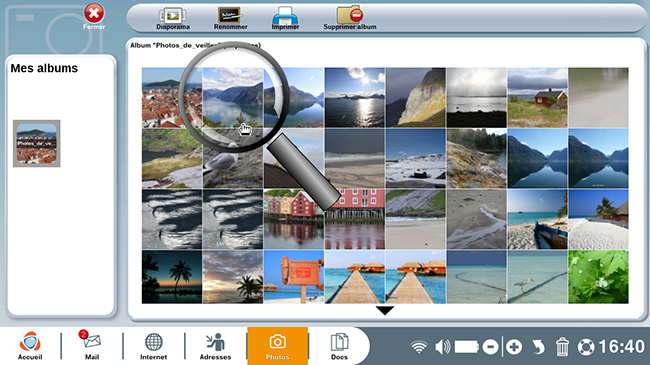Open the trash bin icon

tap(562, 347)
